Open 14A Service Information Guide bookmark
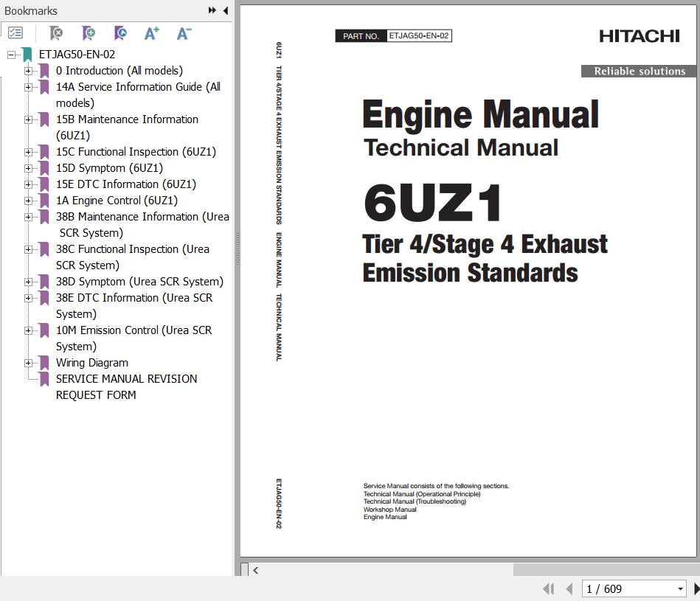The width and height of the screenshot is (700, 601). point(138,94)
